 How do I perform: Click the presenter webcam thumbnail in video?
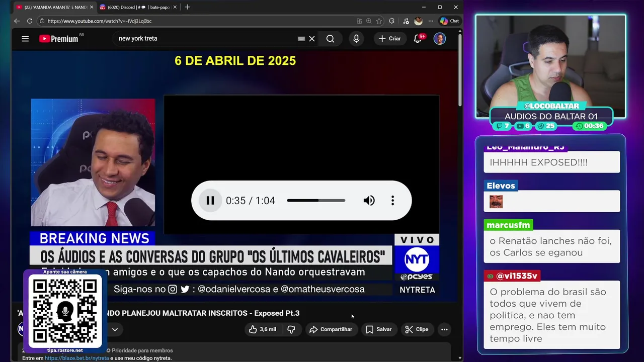pyautogui.click(x=93, y=162)
